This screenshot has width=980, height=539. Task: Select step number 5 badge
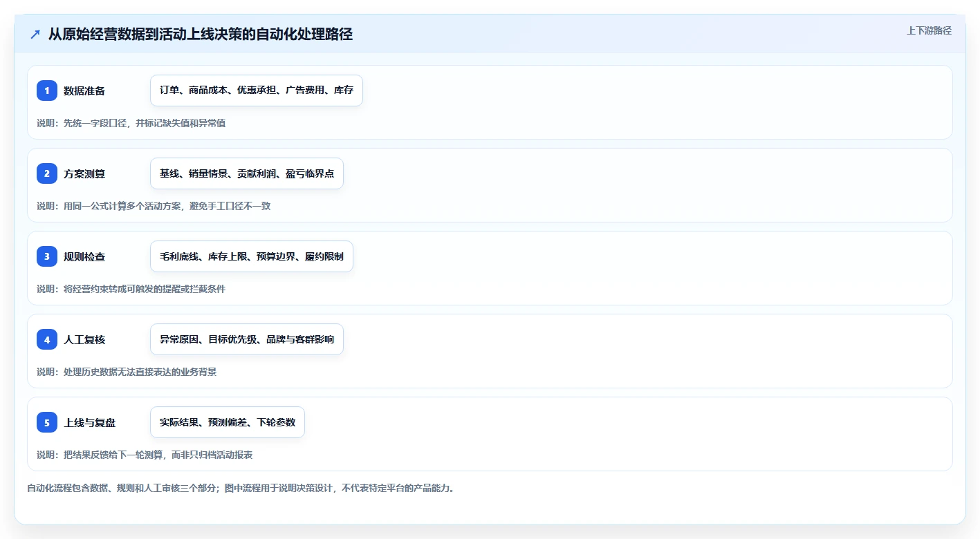[47, 422]
